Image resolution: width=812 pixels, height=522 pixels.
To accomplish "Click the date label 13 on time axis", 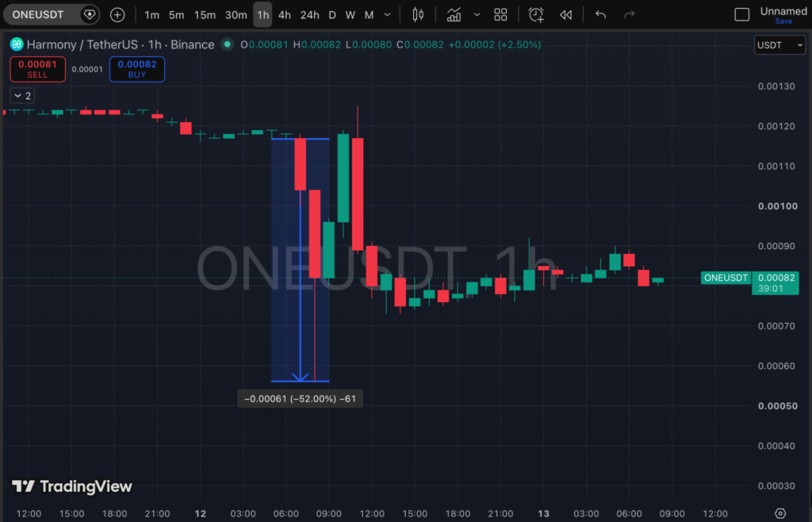I will (543, 514).
